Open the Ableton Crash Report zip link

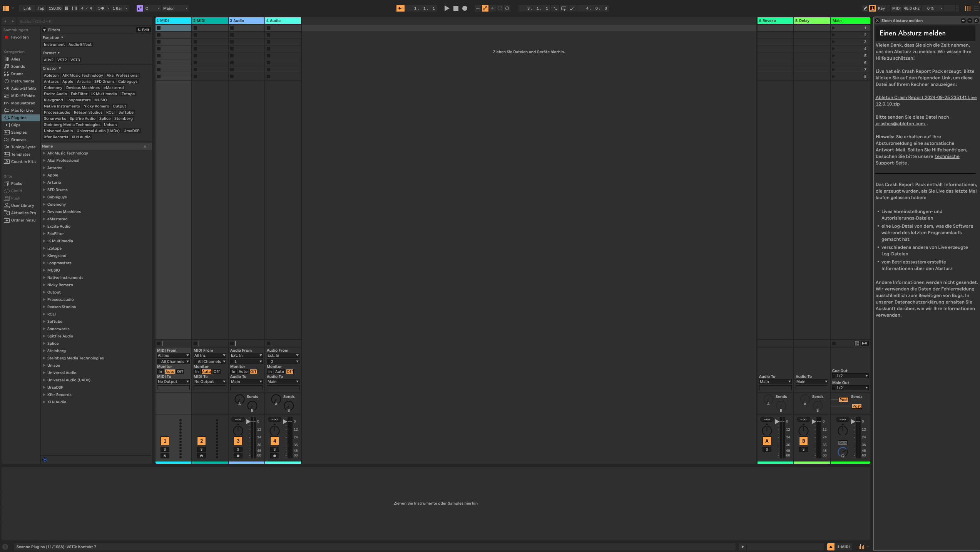[926, 101]
